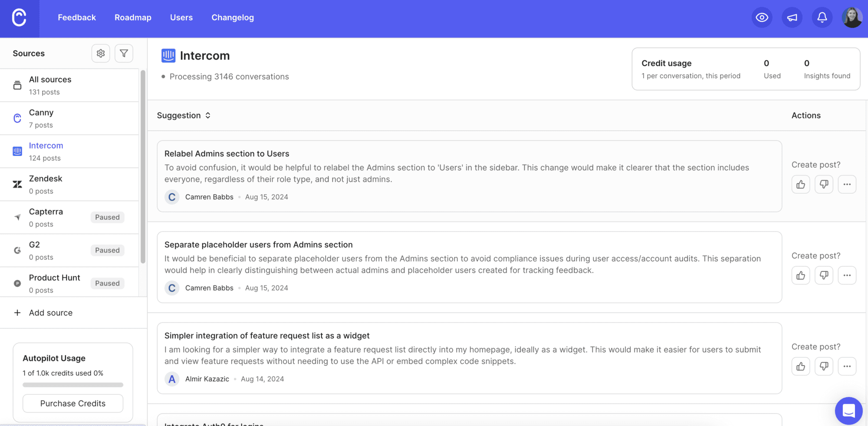The image size is (868, 426).
Task: Select the Product Hunt source
Action: coord(69,283)
